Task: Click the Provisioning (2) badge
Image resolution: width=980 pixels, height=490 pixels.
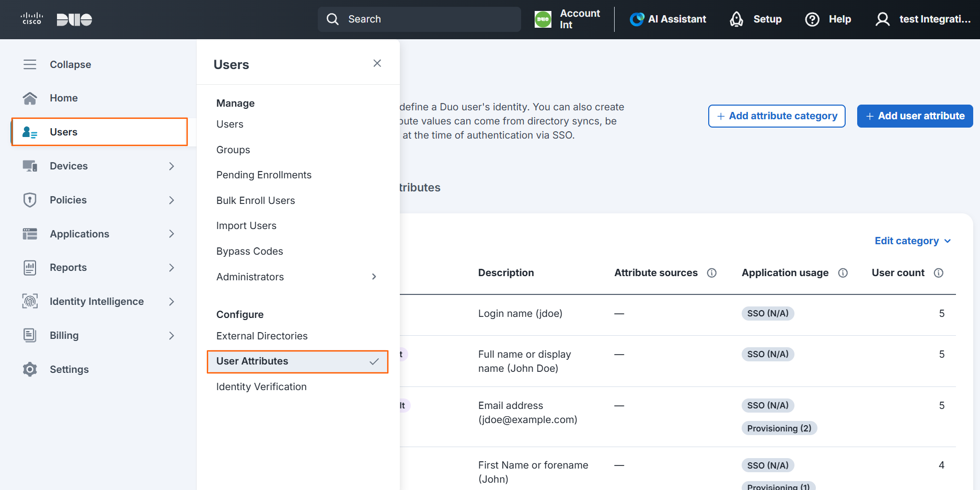Action: pos(779,428)
